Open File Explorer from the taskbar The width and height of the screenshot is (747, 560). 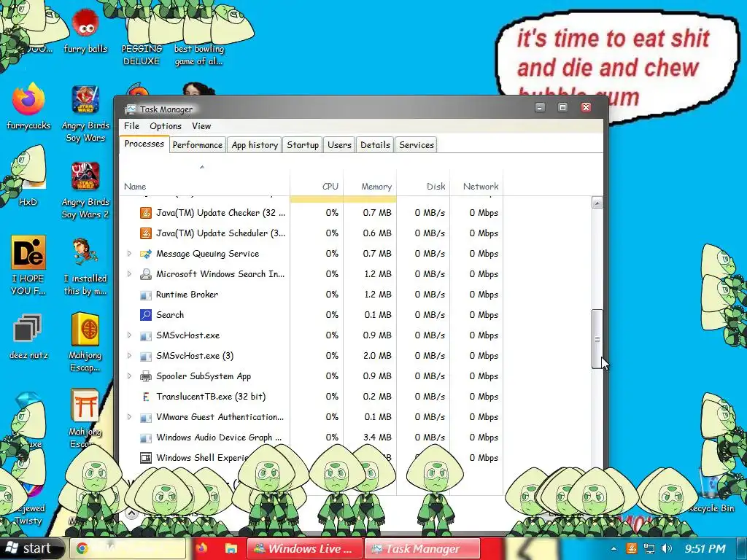[x=231, y=548]
